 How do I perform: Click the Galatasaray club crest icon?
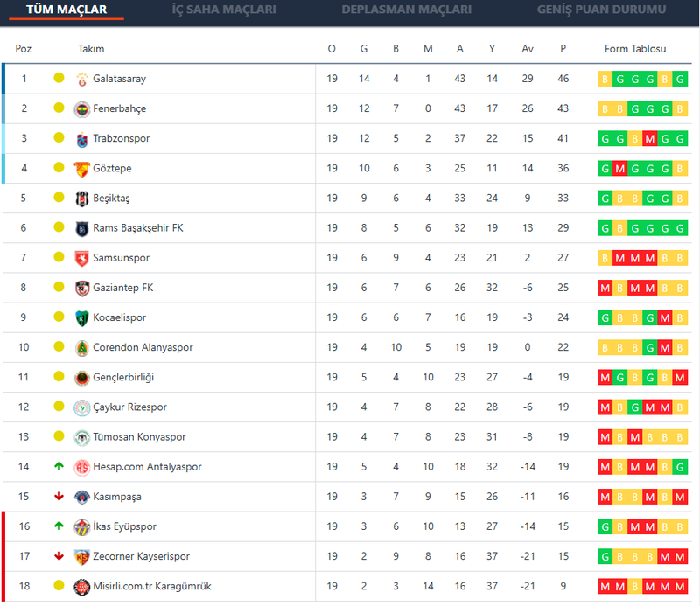tap(82, 79)
